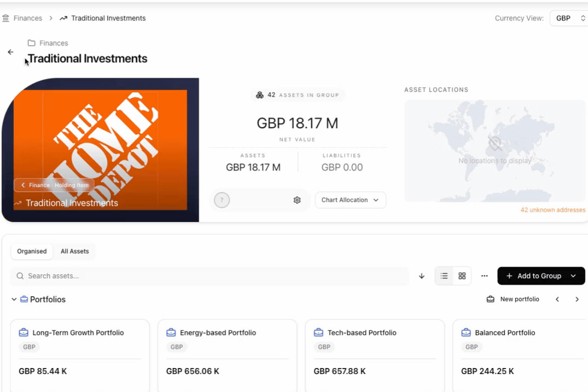
Task: Click the briefcase icon on Long-Term Growth Portfolio
Action: point(23,332)
